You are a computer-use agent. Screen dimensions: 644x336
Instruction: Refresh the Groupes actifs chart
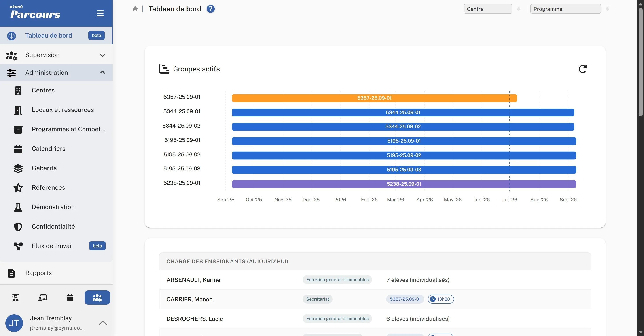[582, 69]
